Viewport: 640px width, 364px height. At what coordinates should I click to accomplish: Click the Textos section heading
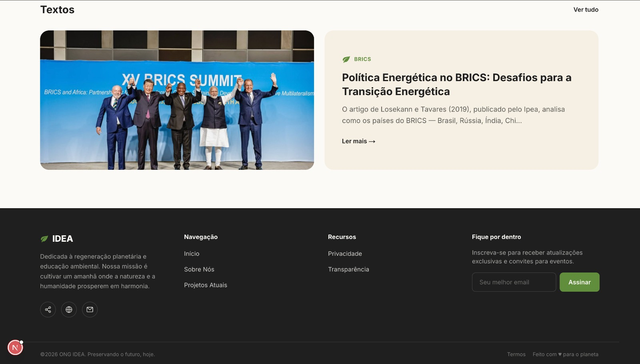pyautogui.click(x=57, y=10)
